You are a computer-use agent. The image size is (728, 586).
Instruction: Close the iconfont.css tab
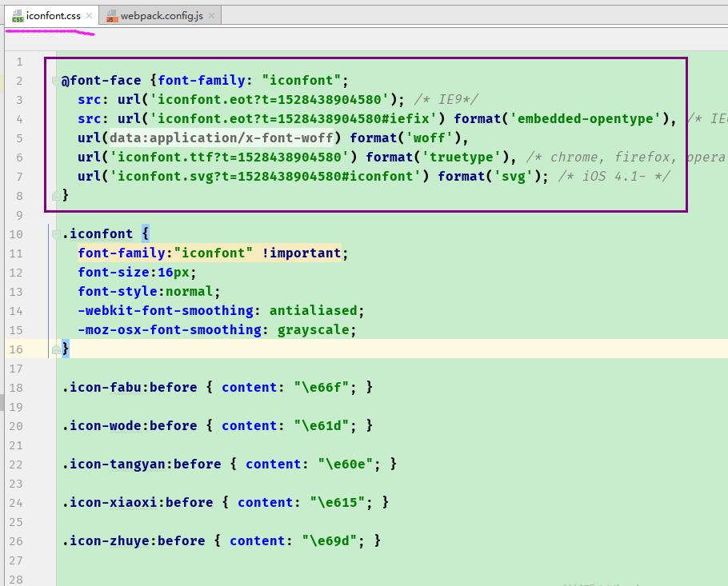(x=89, y=16)
